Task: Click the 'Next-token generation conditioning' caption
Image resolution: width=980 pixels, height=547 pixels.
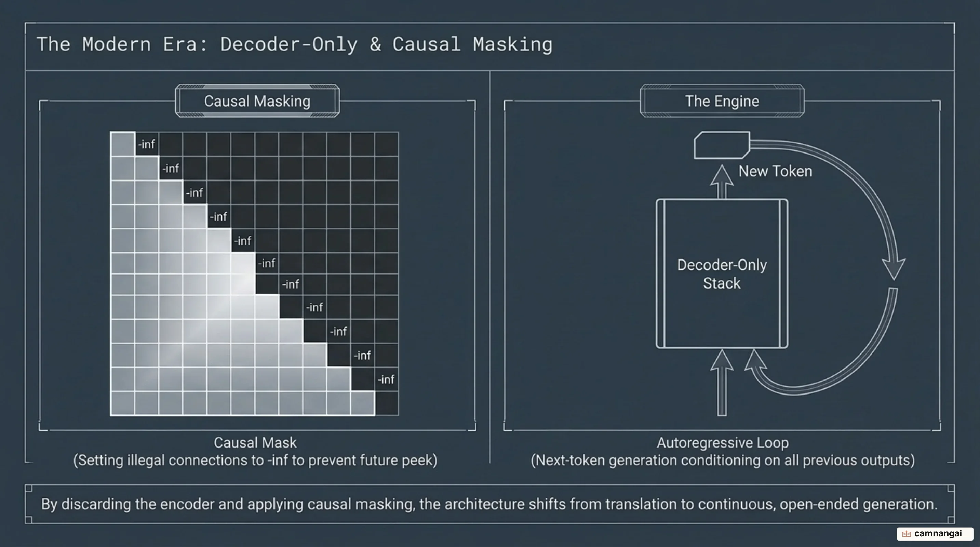Action: pos(723,460)
